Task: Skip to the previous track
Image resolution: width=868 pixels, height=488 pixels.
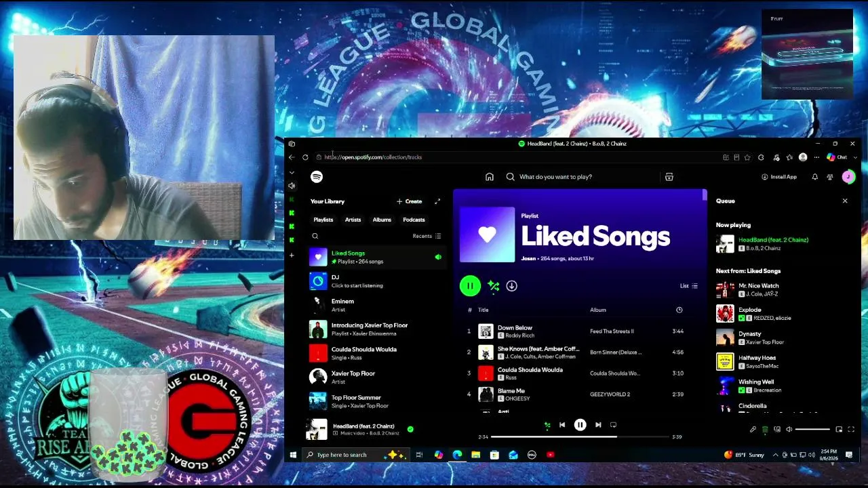Action: pos(562,425)
